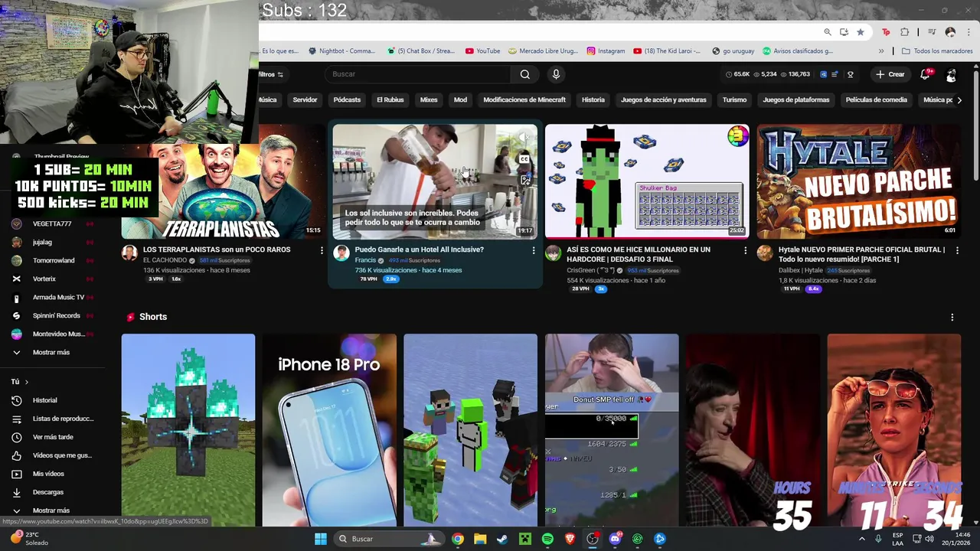Show hidden system tray icons
This screenshot has width=980, height=551.
(862, 539)
